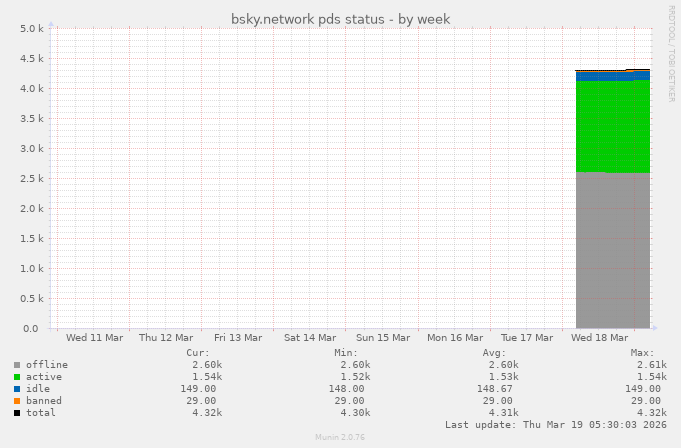Screen dimensions: 681x448
Task: Click the 'Last update' timestamp line
Action: (x=555, y=425)
